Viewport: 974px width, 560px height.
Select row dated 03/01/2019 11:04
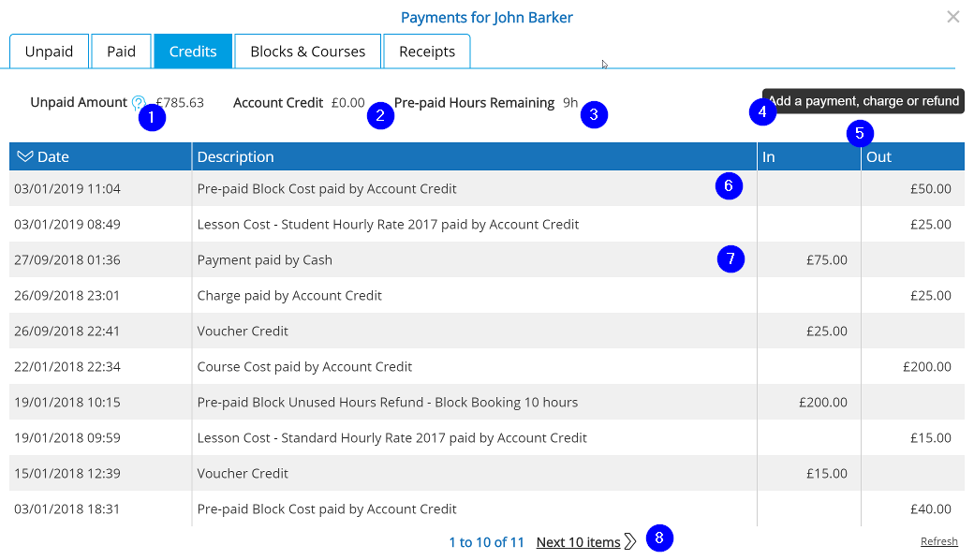click(487, 189)
